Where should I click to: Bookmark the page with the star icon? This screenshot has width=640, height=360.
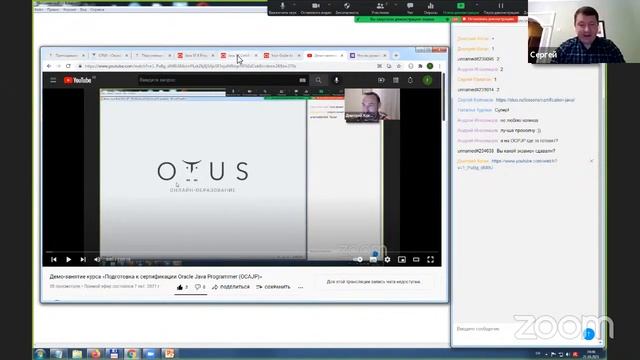(399, 66)
